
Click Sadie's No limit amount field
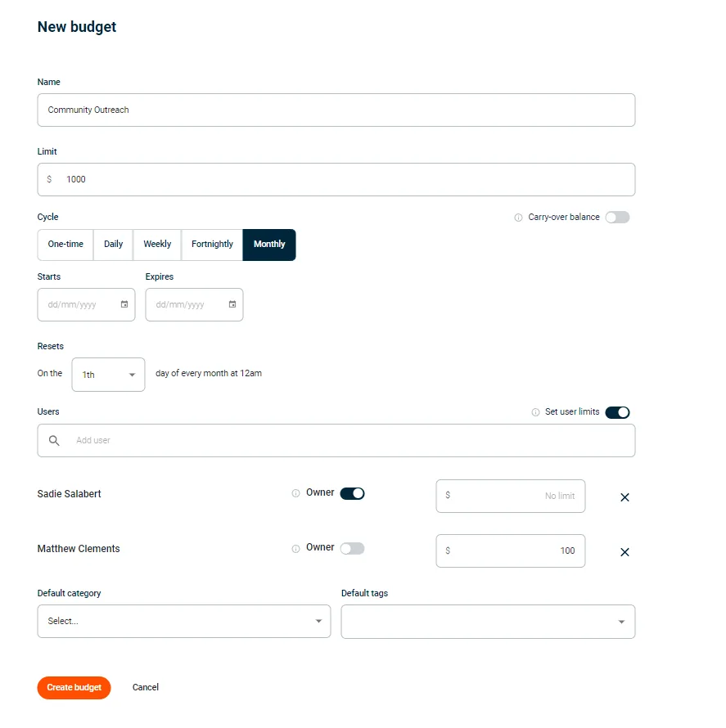pyautogui.click(x=510, y=497)
